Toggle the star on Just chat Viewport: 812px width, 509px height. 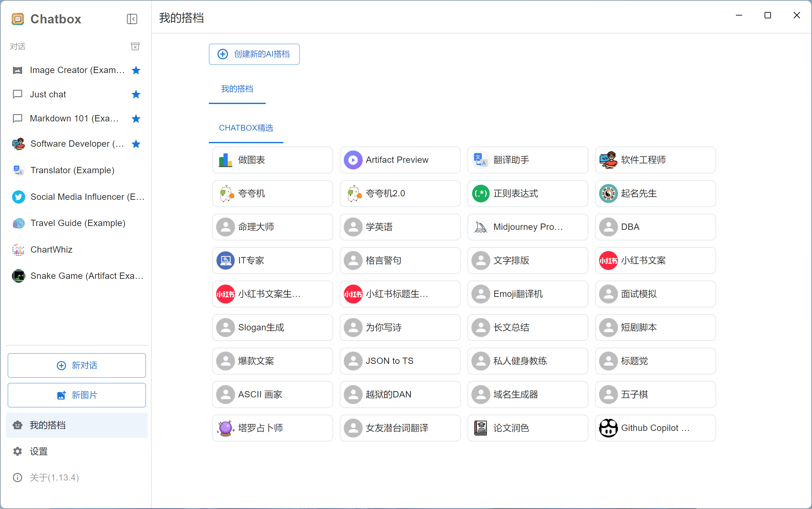pyautogui.click(x=136, y=94)
